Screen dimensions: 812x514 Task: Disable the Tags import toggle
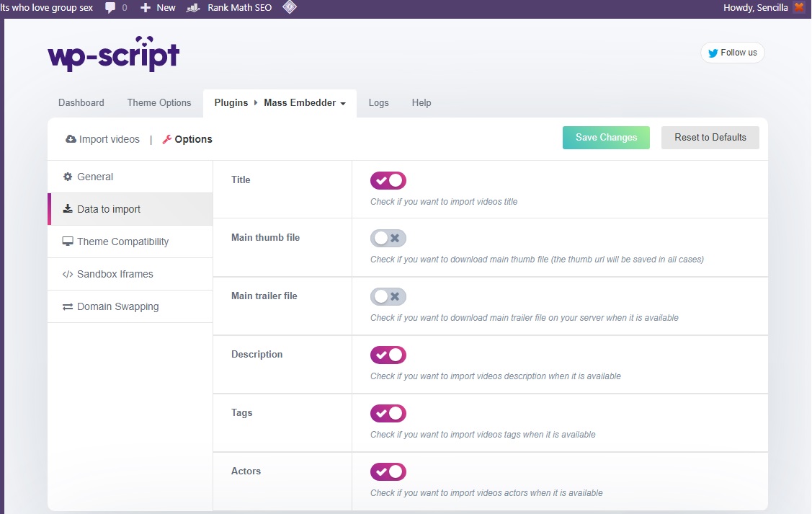388,413
